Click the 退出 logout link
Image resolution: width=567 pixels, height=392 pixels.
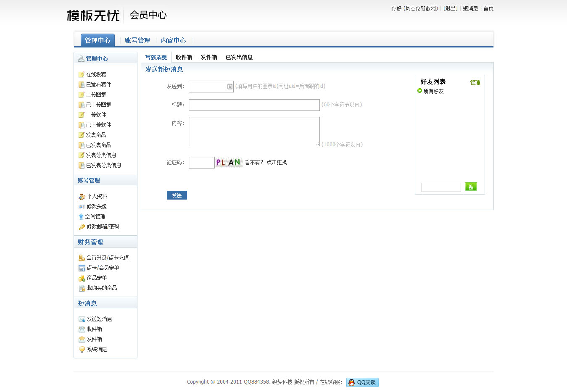tap(451, 8)
